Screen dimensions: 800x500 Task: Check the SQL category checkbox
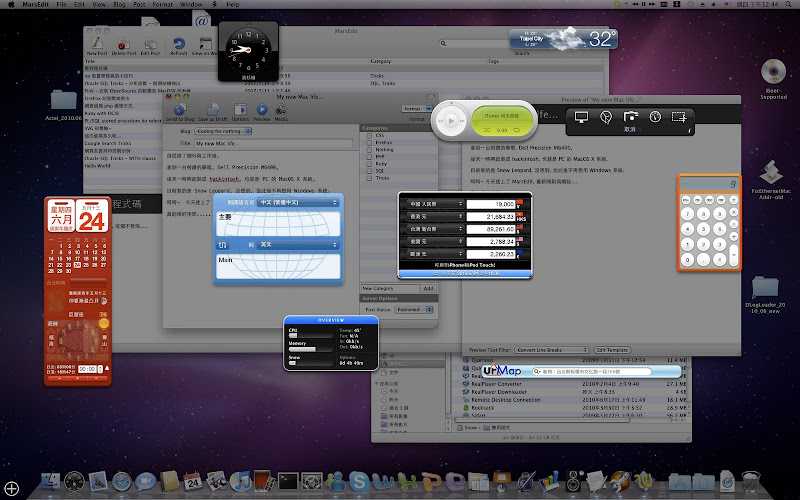pyautogui.click(x=369, y=171)
